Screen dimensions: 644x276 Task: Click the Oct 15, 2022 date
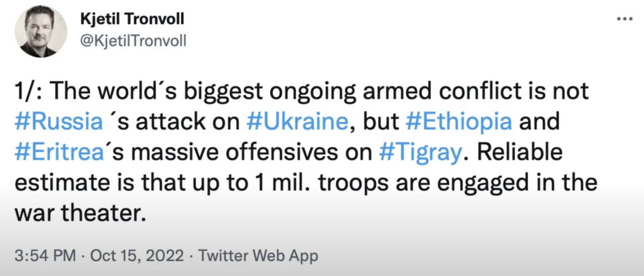pyautogui.click(x=136, y=256)
